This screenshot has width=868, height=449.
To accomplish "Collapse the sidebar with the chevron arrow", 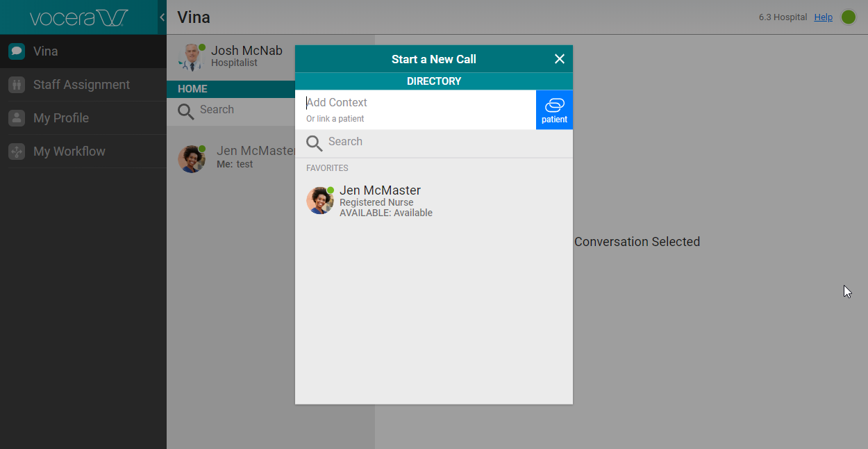I will coord(162,17).
